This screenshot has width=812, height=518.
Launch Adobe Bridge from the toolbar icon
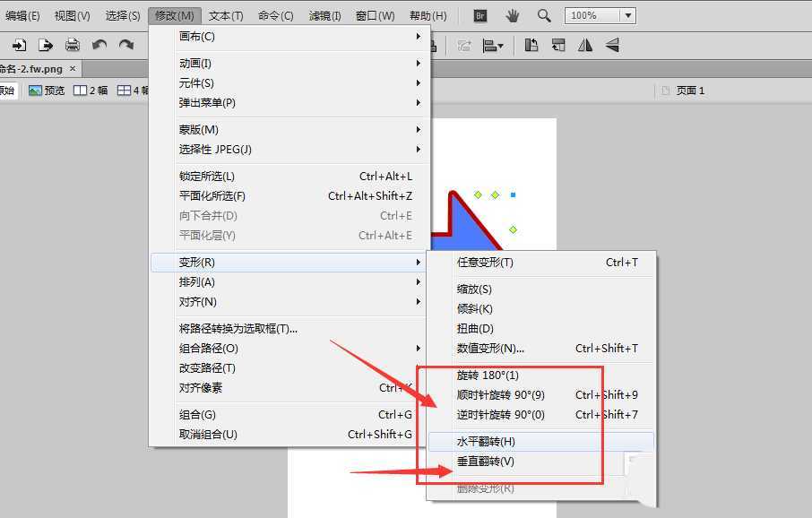479,15
